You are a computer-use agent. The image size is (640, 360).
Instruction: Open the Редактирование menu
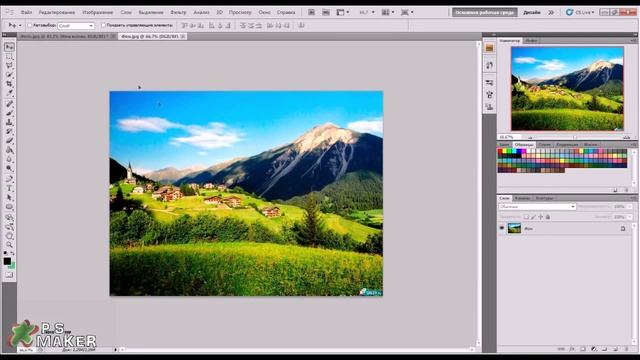pos(57,13)
